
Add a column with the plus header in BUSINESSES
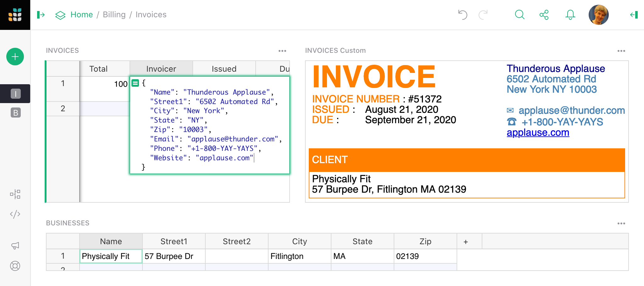pyautogui.click(x=466, y=241)
